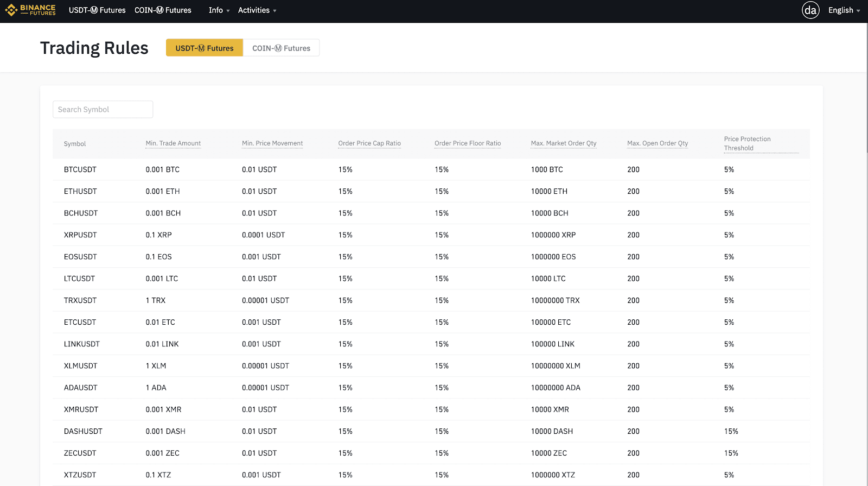Screen dimensions: 868x486
Task: Open USDT-M Futures in the top navigation
Action: point(97,10)
